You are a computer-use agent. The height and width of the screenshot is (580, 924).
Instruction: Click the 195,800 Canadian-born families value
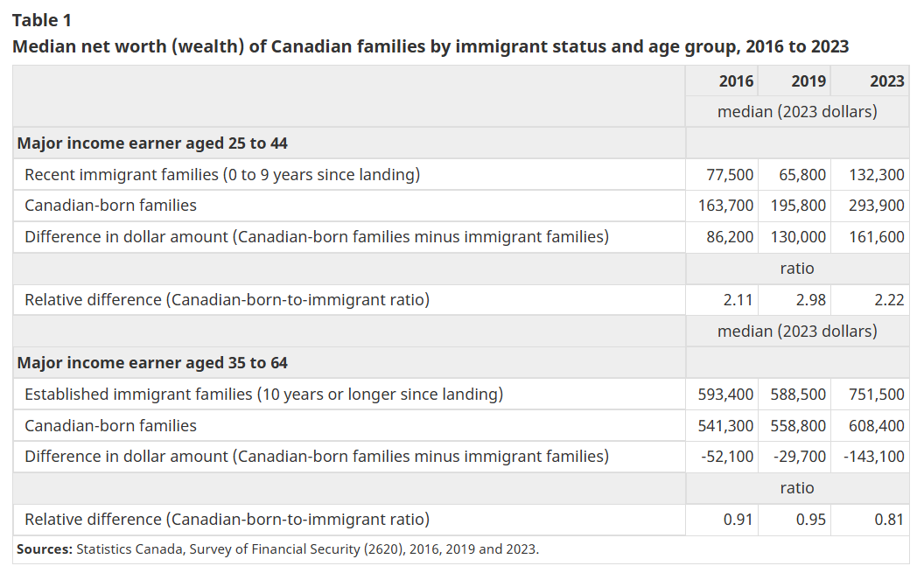798,206
